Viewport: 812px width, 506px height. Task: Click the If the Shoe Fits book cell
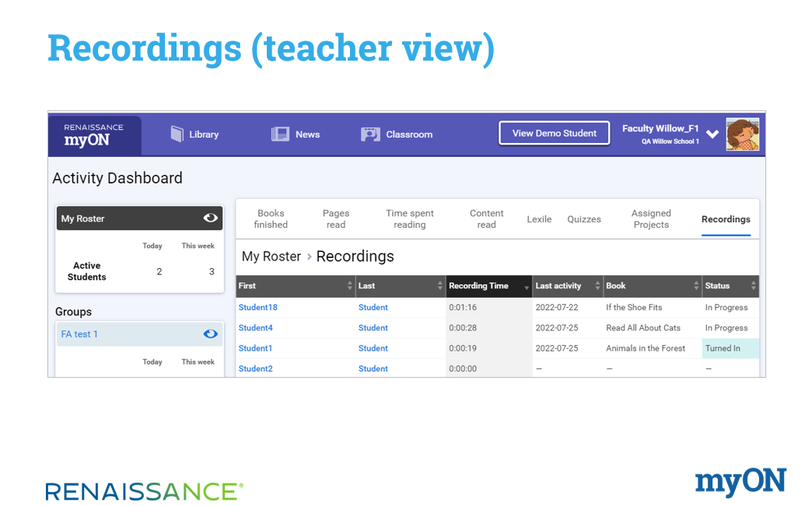[653, 307]
